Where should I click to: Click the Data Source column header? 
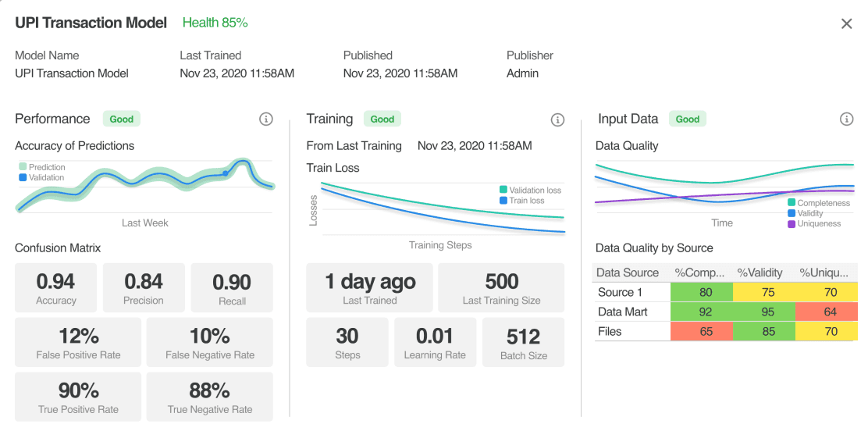(628, 272)
